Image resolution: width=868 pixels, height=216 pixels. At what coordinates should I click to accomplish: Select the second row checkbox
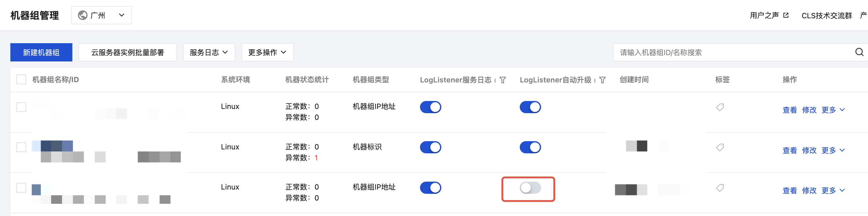point(21,147)
